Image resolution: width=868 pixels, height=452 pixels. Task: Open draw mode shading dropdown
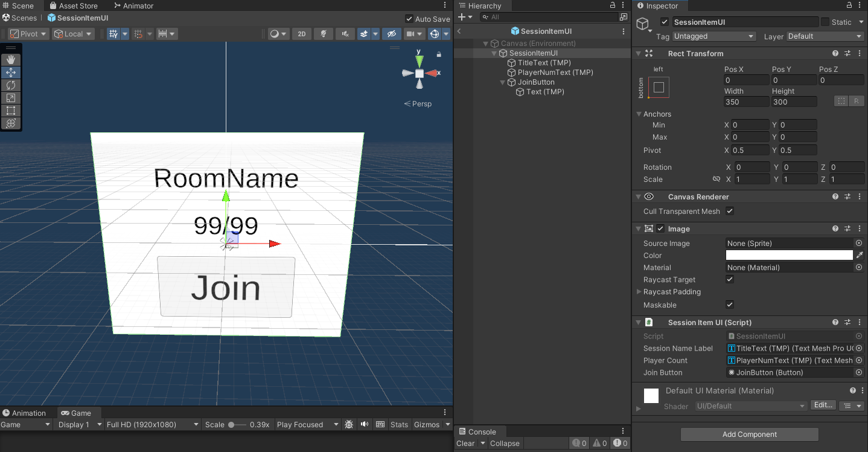(x=278, y=34)
